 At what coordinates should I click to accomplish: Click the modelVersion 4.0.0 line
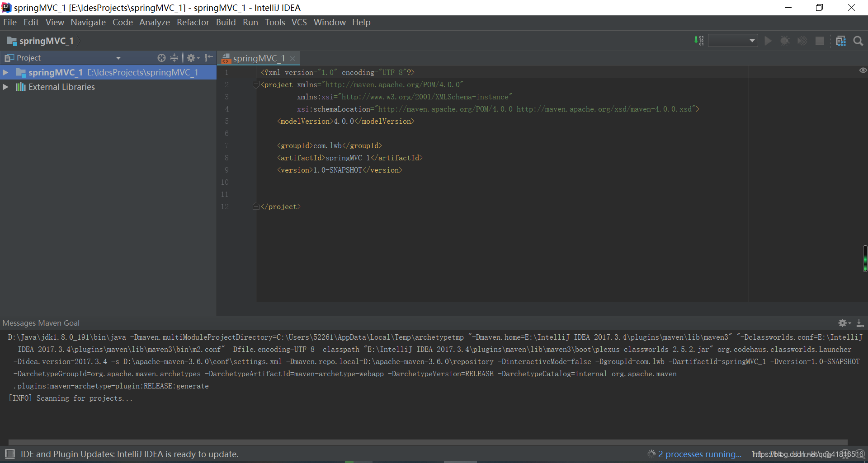pyautogui.click(x=345, y=121)
